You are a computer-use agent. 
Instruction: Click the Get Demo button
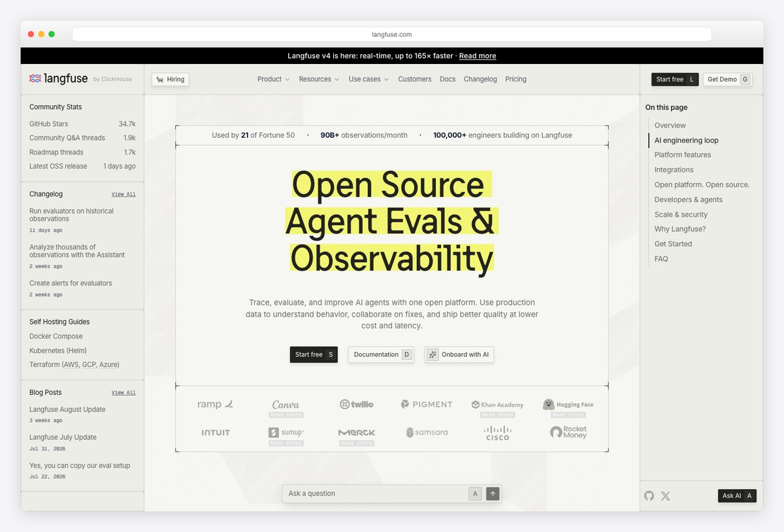click(728, 79)
